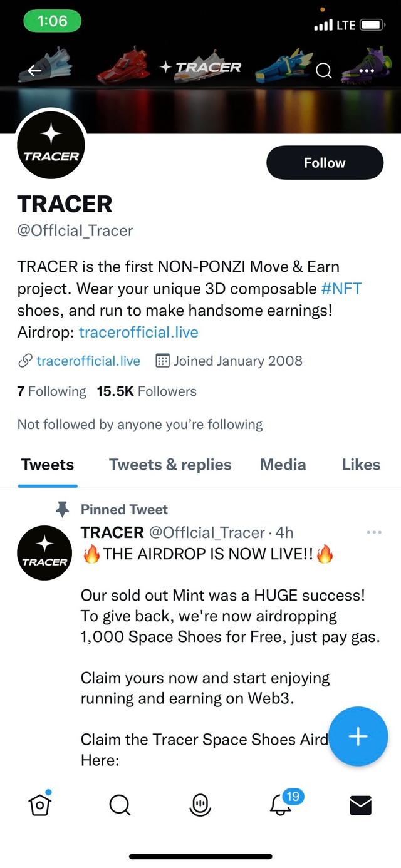Open the Spaces microphone icon
The height and width of the screenshot is (868, 401).
[x=200, y=805]
